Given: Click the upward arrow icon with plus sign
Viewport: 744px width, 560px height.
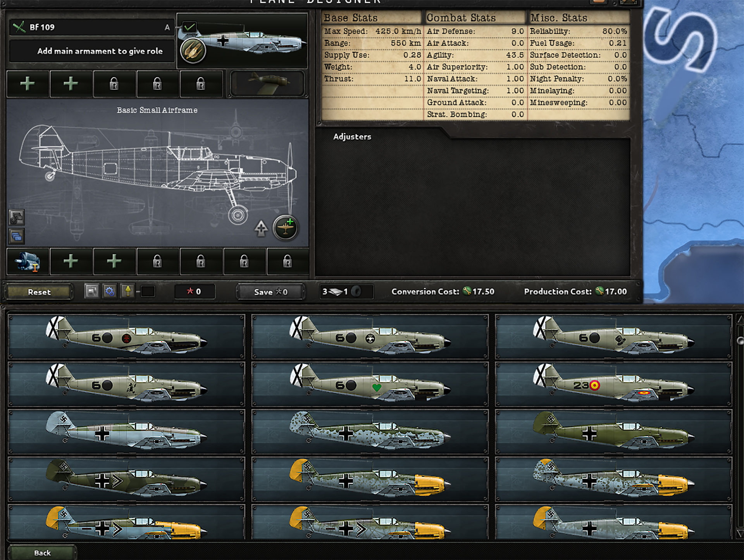Looking at the screenshot, I should tap(261, 228).
